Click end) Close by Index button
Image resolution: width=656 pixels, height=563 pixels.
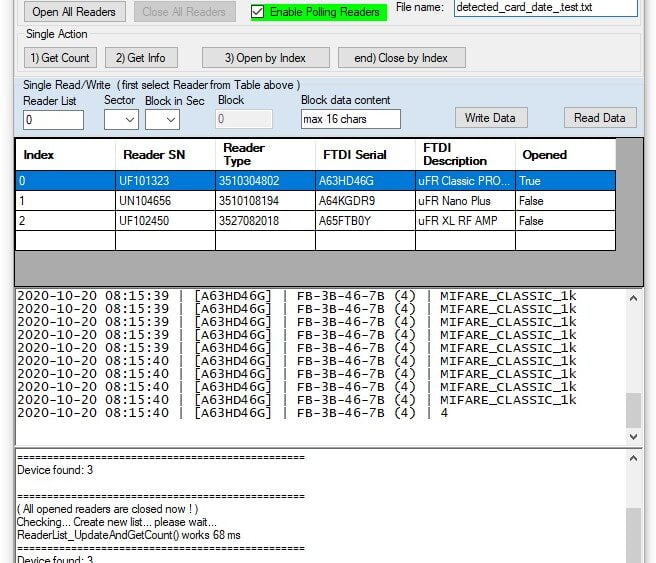[x=401, y=57]
